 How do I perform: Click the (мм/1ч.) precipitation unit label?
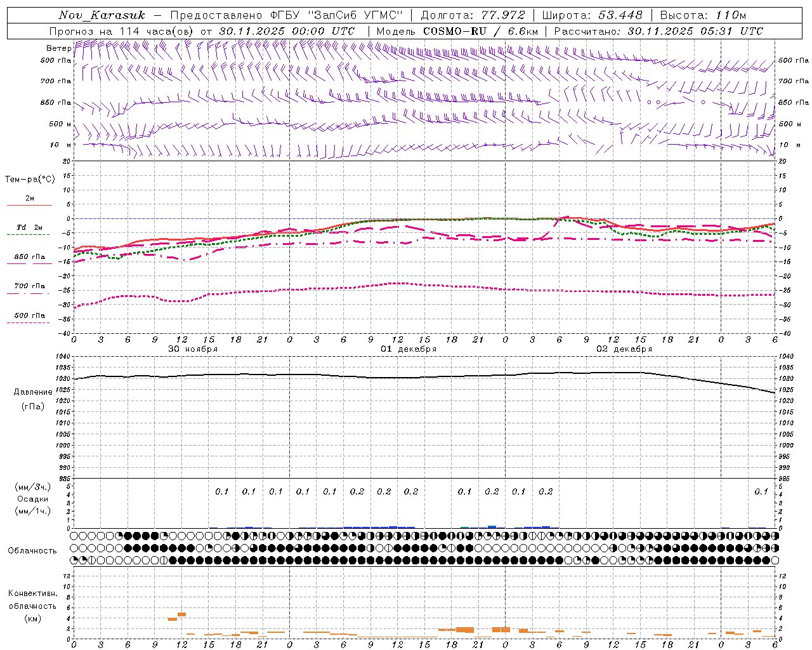[33, 511]
